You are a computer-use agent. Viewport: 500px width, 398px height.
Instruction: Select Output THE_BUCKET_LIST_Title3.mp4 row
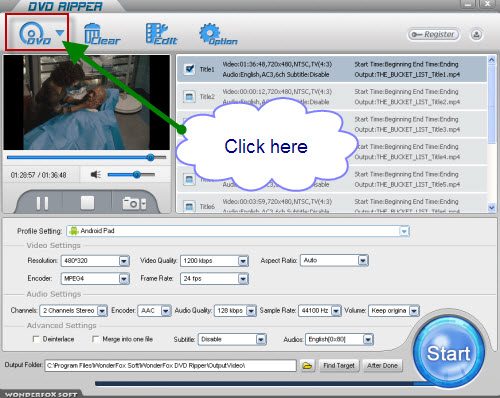tap(407, 129)
